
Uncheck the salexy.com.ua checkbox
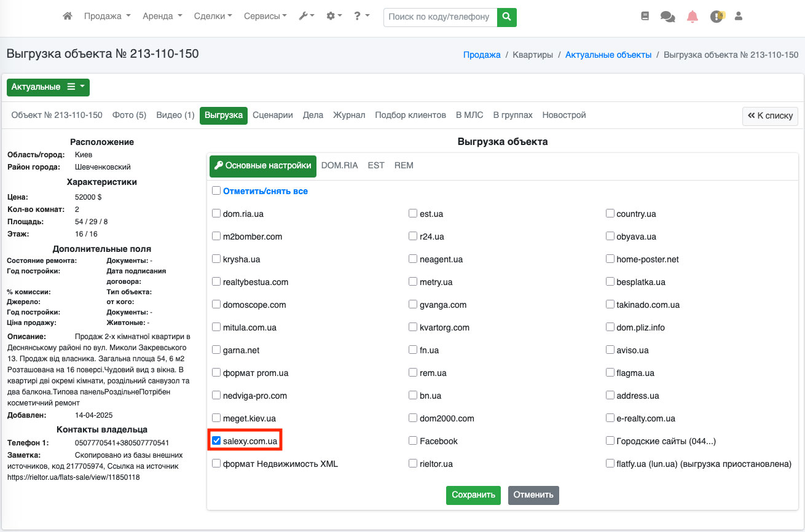coord(216,441)
